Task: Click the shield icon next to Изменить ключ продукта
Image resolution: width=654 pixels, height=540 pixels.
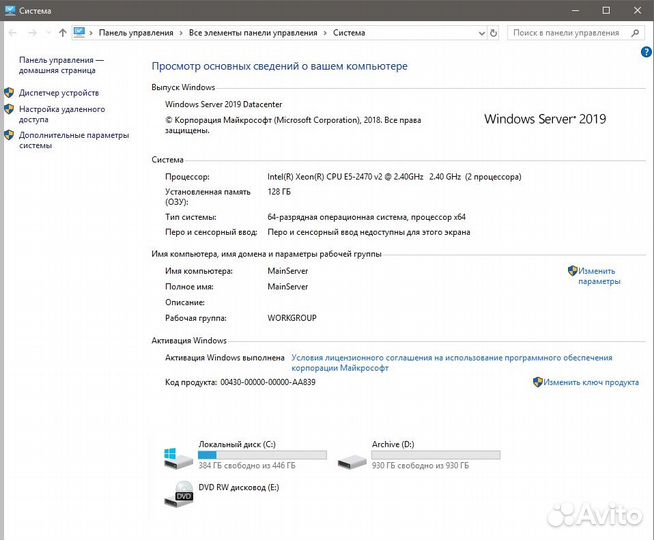Action: tap(538, 382)
